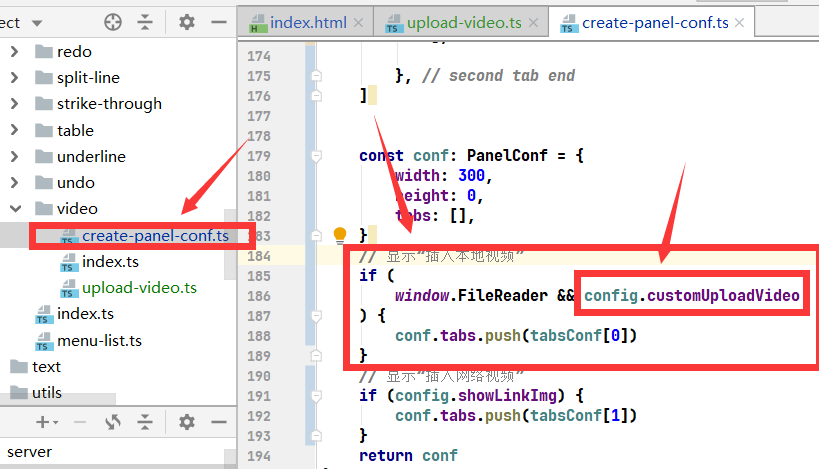Click line number 194 in gutter
Screen dimensions: 819x469
(x=259, y=456)
